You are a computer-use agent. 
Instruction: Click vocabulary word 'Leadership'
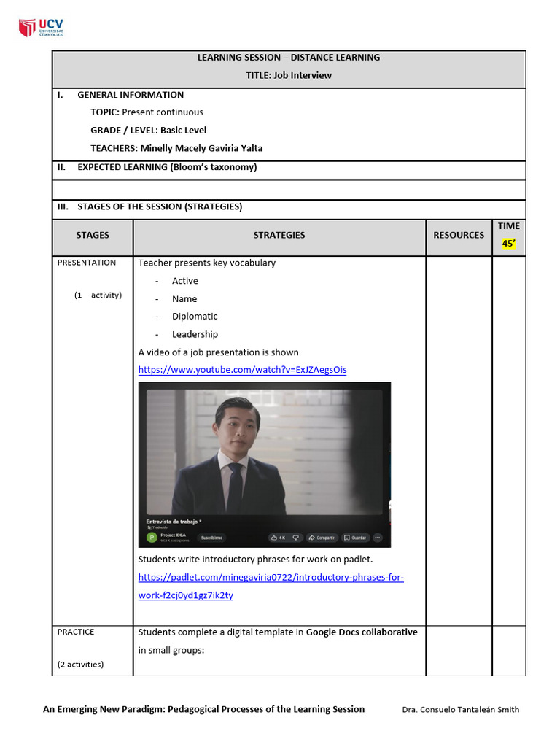[195, 334]
